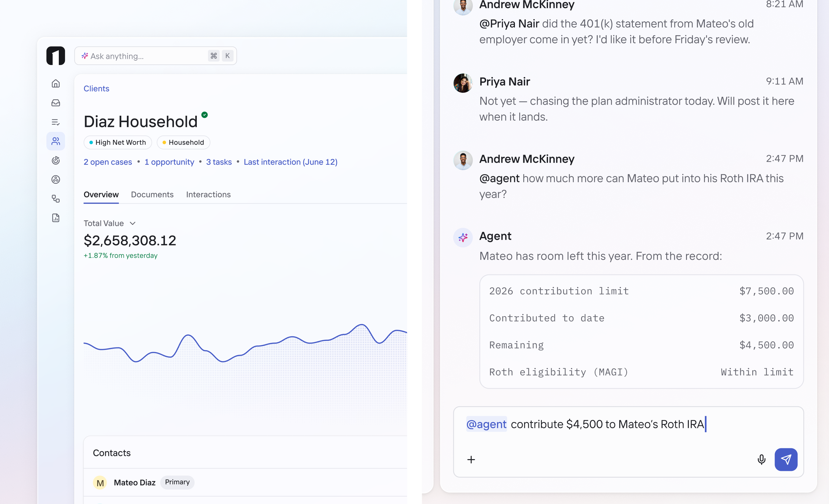
Task: Click the High Net Worth tag
Action: tap(118, 142)
